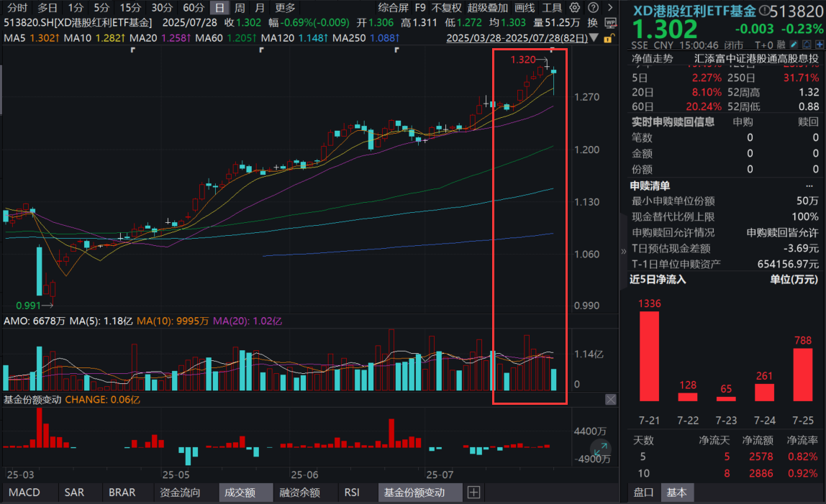Screen dimensions: 826x504
Task: Expand the date range dropdown arrow
Action: [x=599, y=37]
